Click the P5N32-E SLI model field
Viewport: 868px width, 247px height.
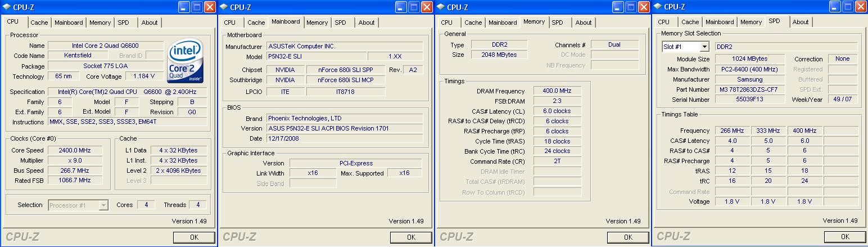point(316,57)
